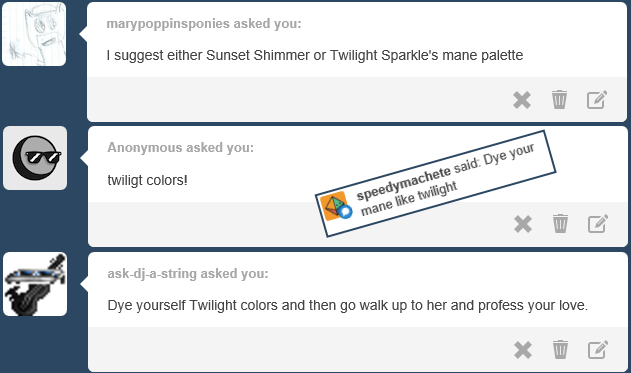This screenshot has height=373, width=631.
Task: Dismiss the marypoppinsponies ask with X icon
Action: click(x=522, y=100)
